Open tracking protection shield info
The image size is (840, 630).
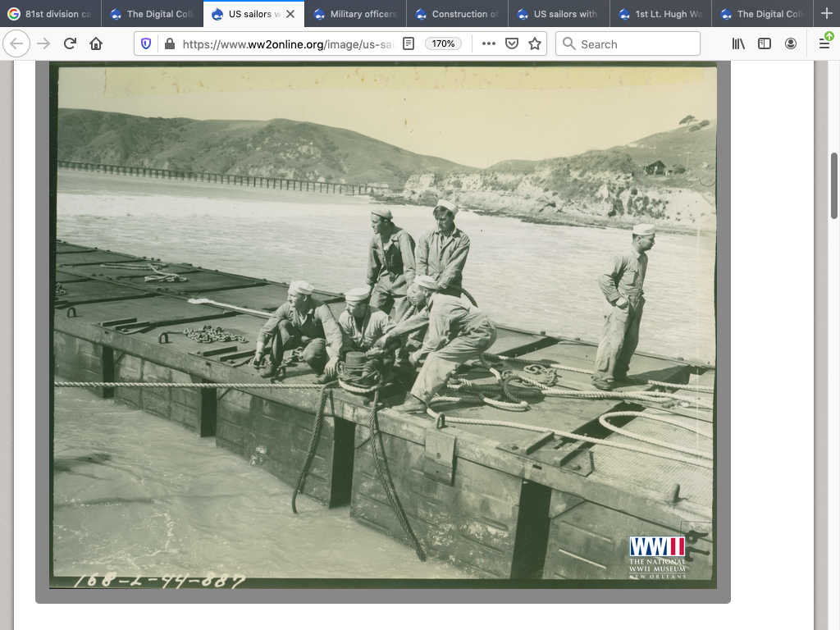pos(146,43)
